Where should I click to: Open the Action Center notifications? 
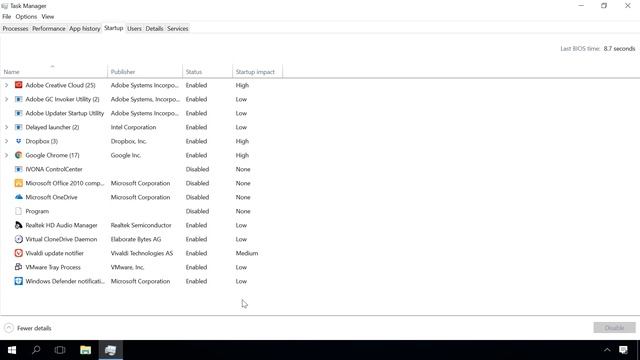(623, 350)
